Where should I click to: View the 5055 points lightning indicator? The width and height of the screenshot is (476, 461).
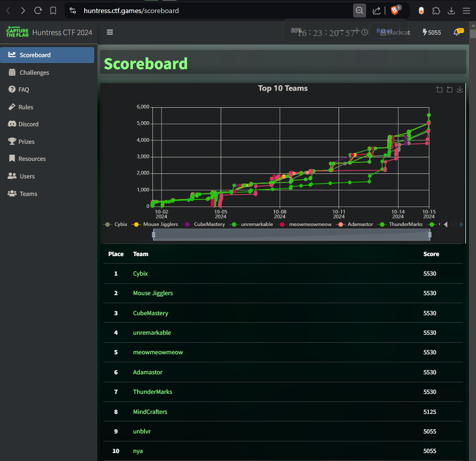(432, 32)
